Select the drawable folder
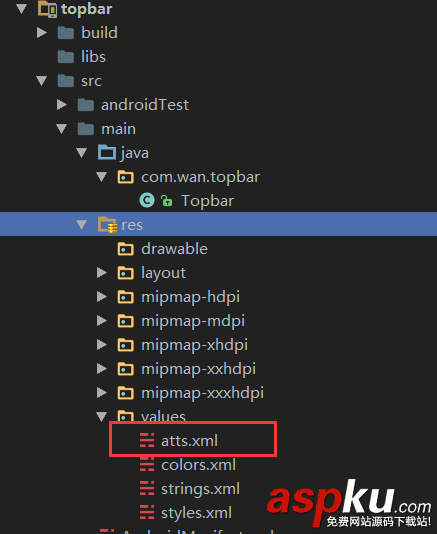This screenshot has height=534, width=437. pos(174,249)
